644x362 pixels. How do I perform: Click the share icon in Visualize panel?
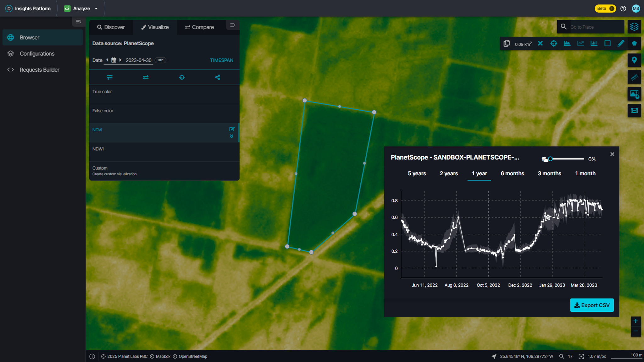tap(218, 77)
